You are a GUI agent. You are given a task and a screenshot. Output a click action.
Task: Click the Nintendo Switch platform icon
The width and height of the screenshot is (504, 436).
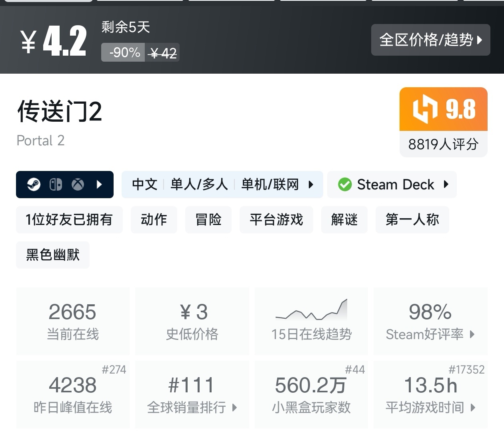[x=56, y=185]
